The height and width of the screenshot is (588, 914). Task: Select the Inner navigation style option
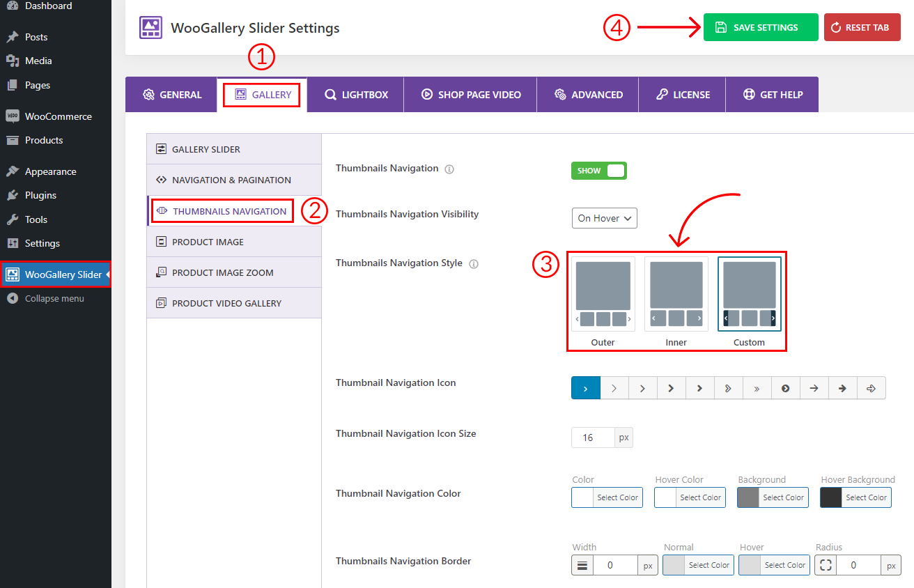pos(676,294)
